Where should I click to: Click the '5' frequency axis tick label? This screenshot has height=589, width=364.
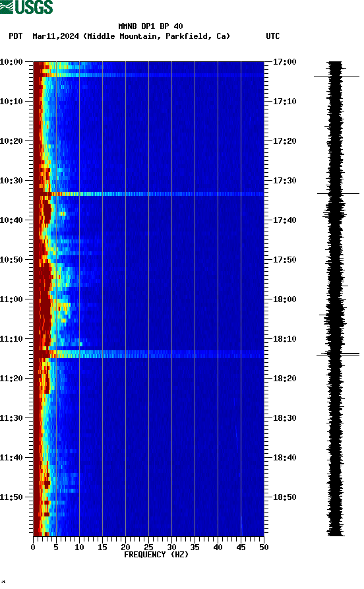(x=56, y=547)
